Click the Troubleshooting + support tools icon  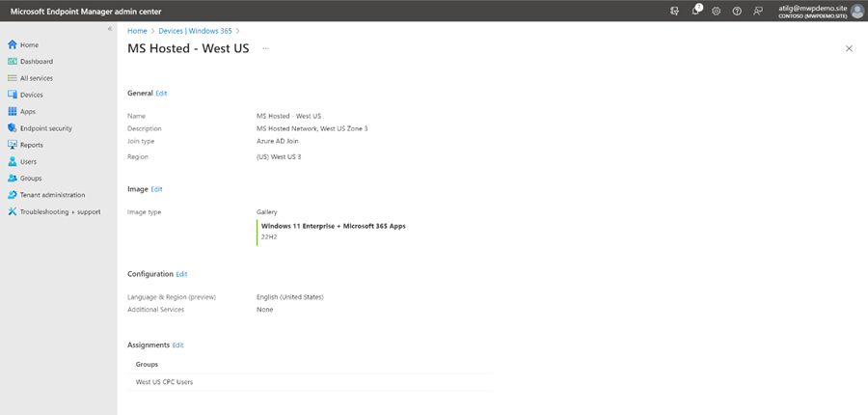point(13,211)
